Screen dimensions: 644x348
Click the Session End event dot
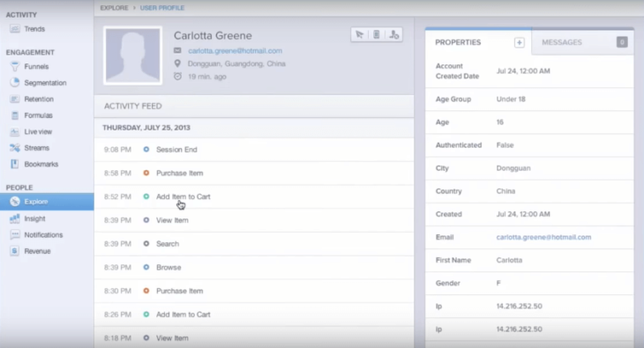point(146,150)
